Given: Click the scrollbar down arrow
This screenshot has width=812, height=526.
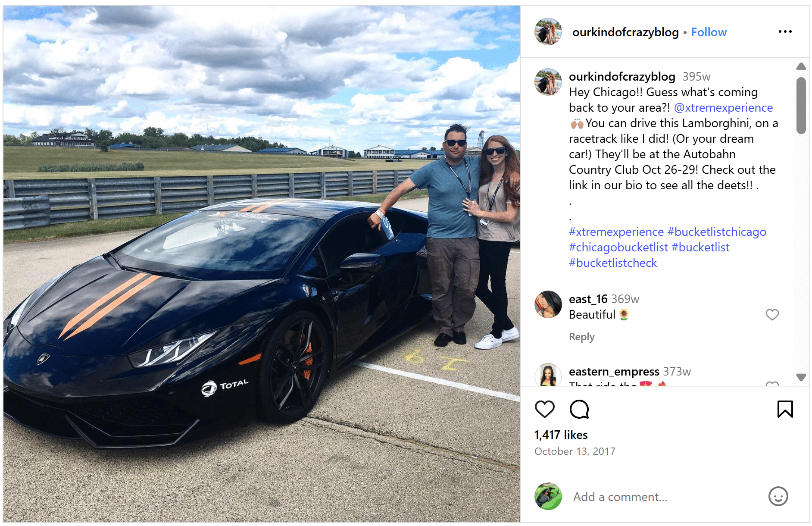Looking at the screenshot, I should click(801, 377).
